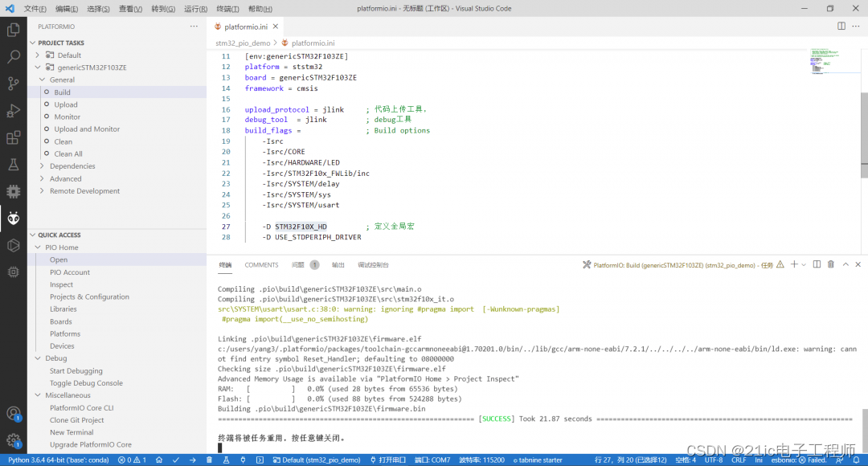Start the Search view from activity bar
868x466 pixels.
(x=13, y=56)
